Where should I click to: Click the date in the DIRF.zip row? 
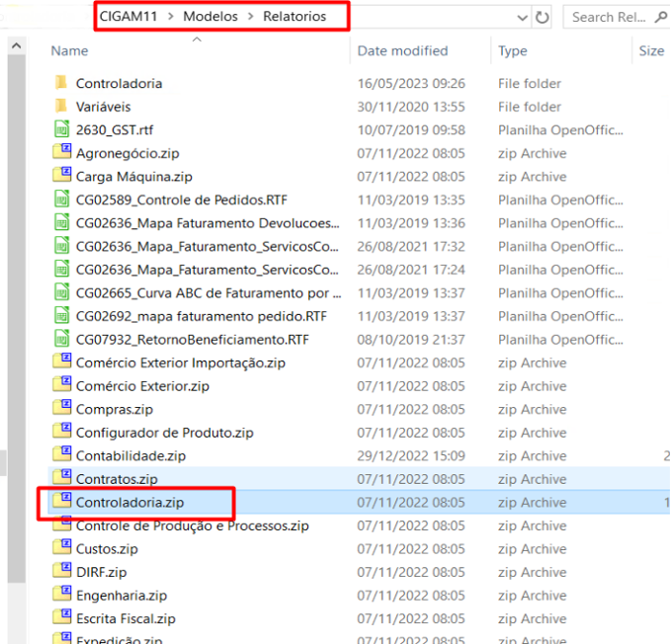tap(411, 572)
